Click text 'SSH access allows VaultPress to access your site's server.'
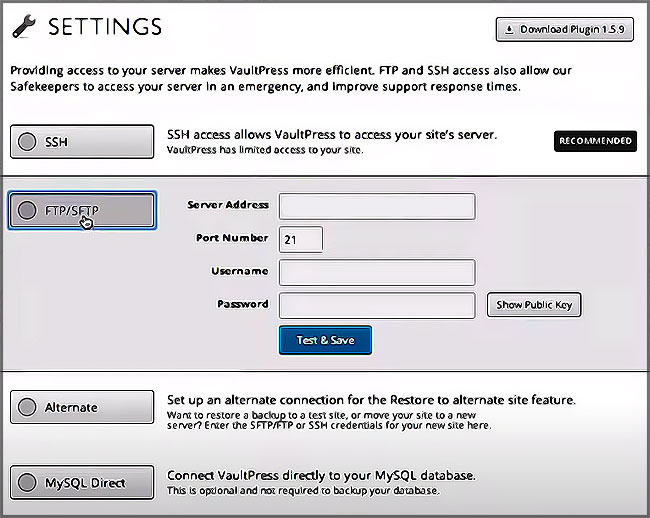The height and width of the screenshot is (518, 650). (332, 135)
